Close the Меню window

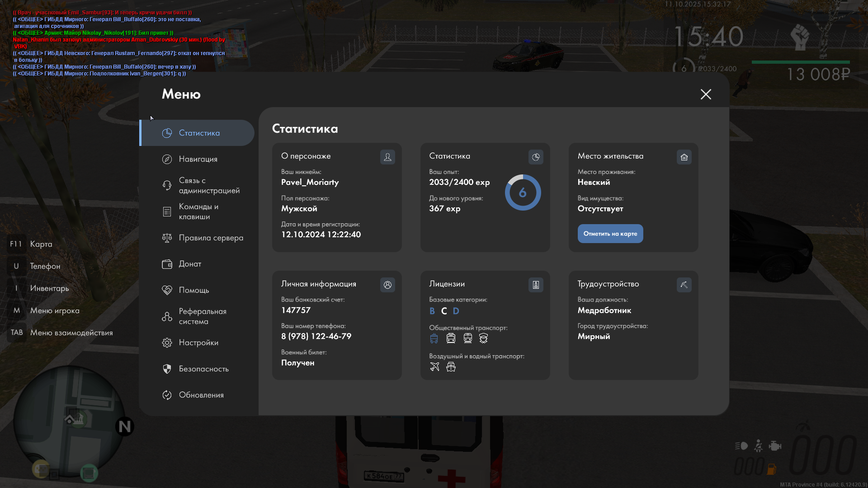tap(706, 94)
